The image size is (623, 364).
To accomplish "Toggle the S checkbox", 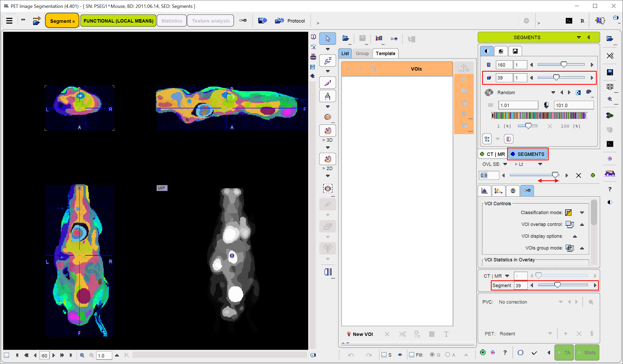I will point(384,355).
